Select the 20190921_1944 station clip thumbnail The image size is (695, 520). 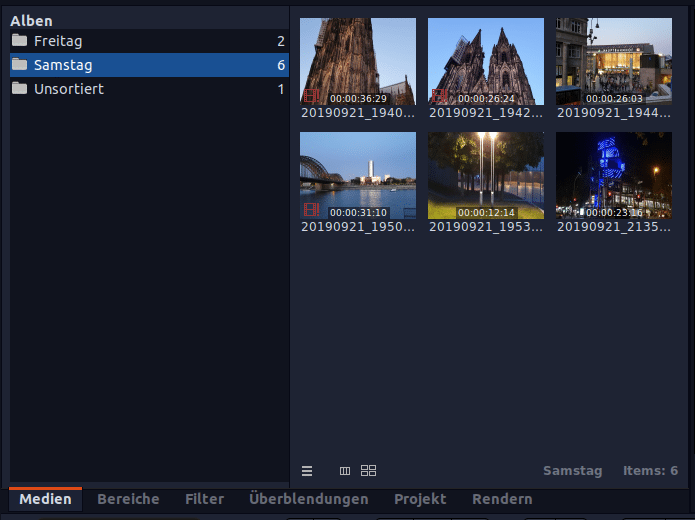tap(614, 62)
